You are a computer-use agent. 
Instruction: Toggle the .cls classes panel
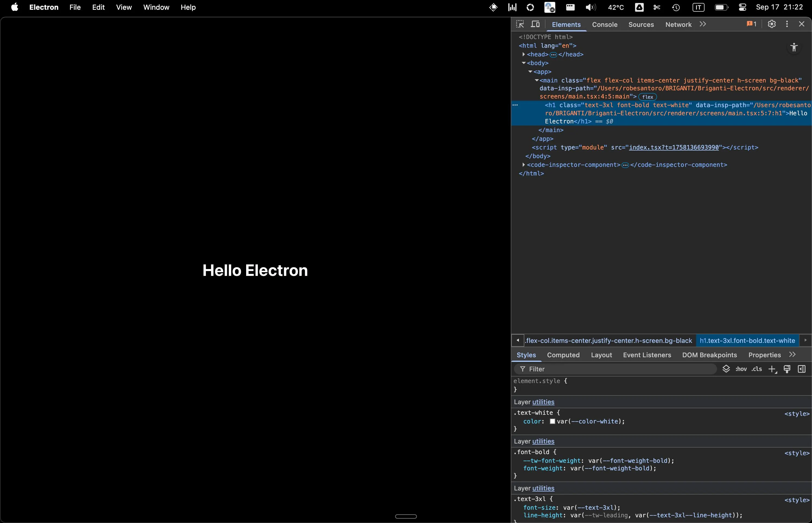(x=757, y=369)
